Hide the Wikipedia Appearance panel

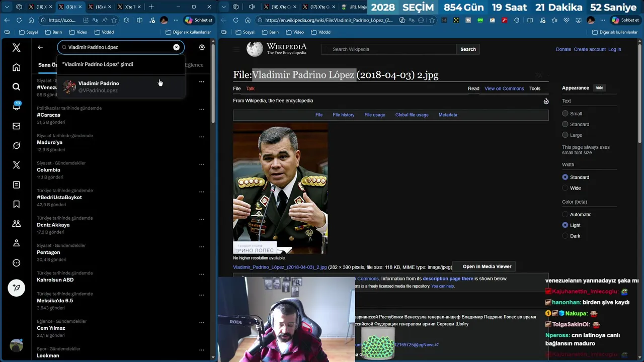pos(599,88)
